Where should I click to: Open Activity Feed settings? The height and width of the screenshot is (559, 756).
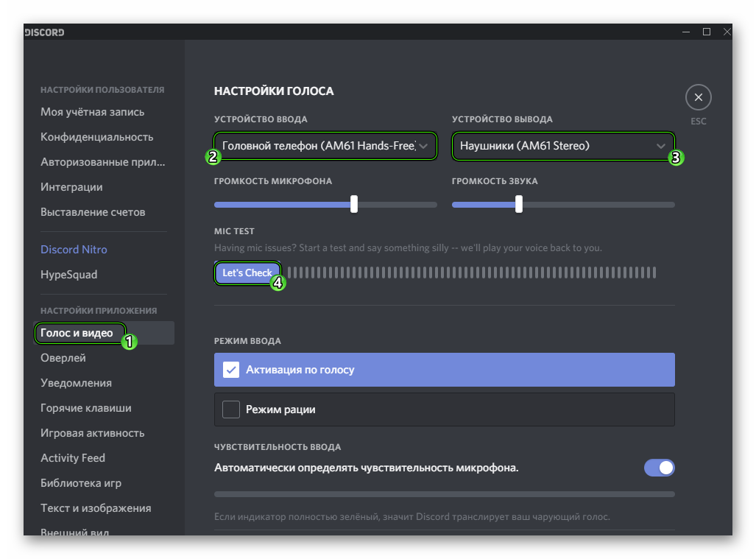[73, 458]
